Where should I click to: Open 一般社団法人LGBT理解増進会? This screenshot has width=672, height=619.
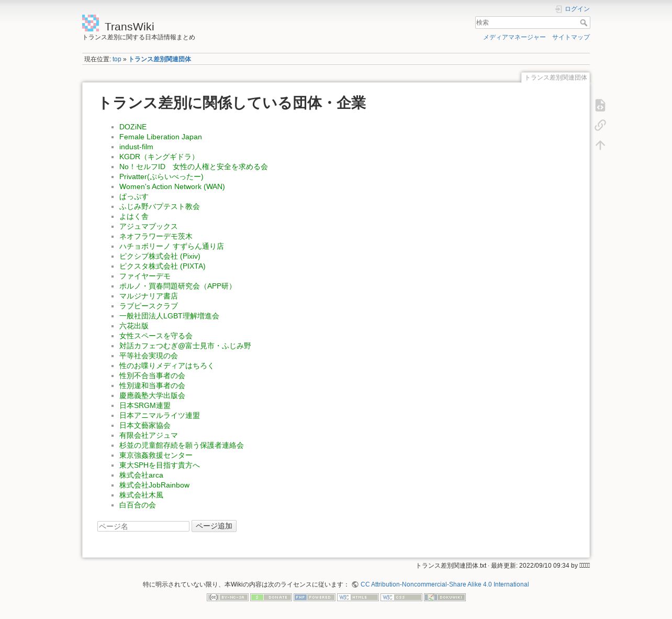[x=169, y=316]
